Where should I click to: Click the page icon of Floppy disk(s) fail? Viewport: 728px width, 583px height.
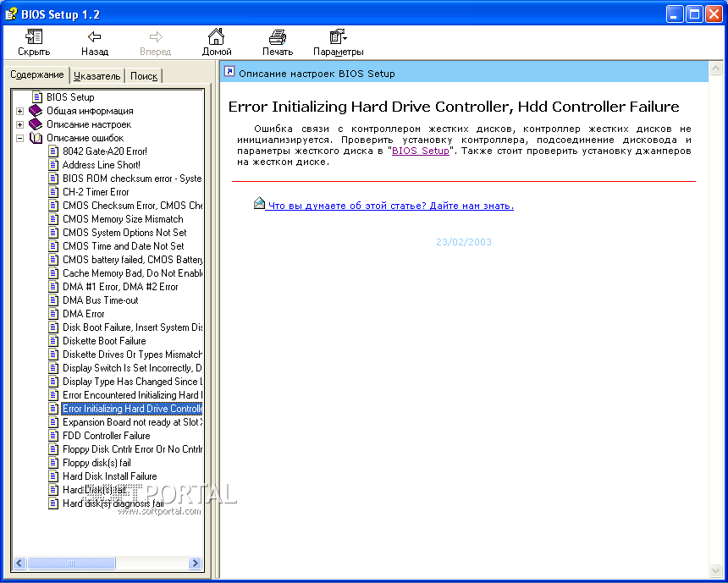53,463
